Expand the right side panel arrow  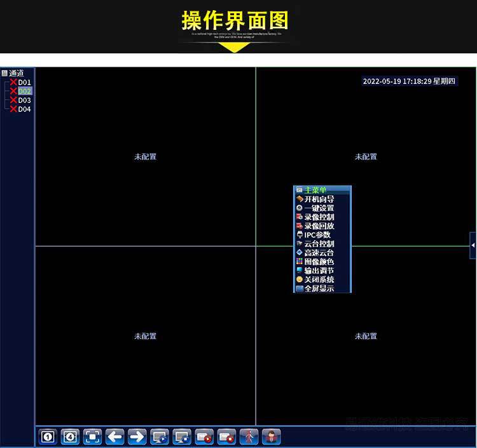coord(473,245)
